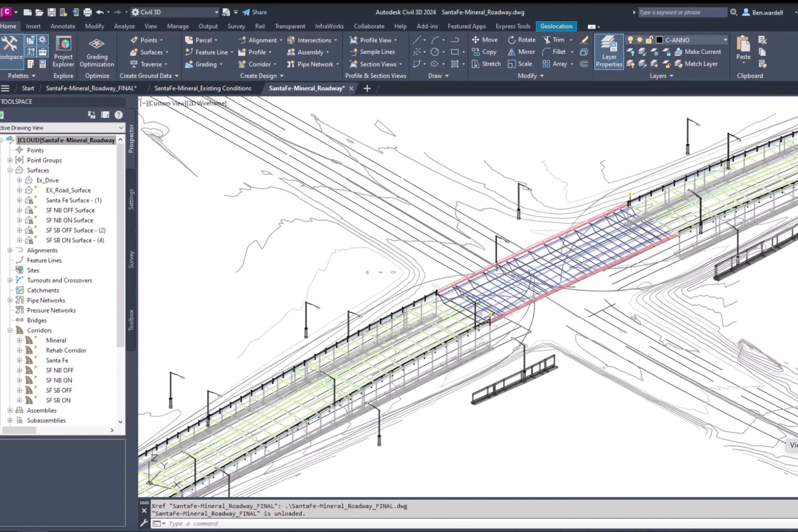Open the Annotate ribbon tab
Image resolution: width=798 pixels, height=532 pixels.
(63, 26)
